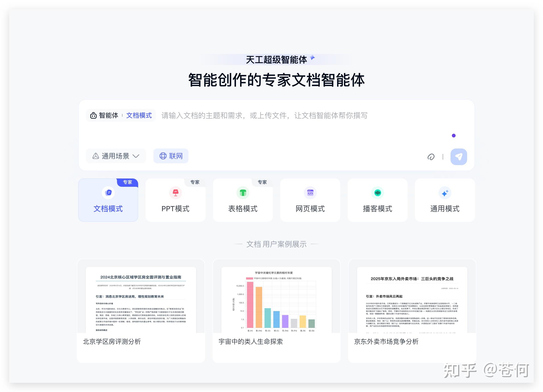
Task: Click the green table mode icon
Action: [243, 193]
